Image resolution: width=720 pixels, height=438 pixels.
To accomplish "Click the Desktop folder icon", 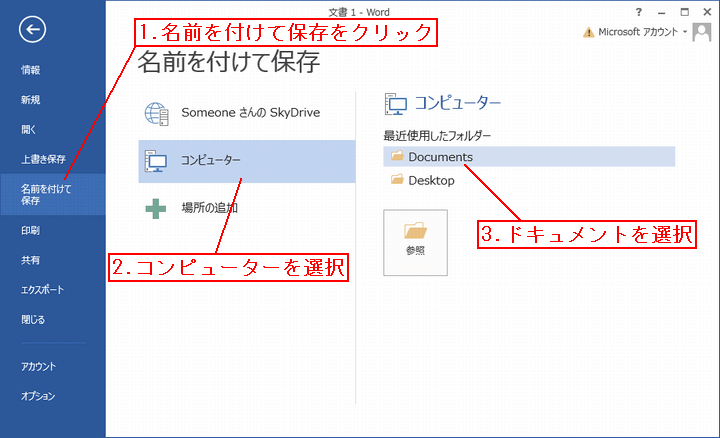I will pos(397,180).
